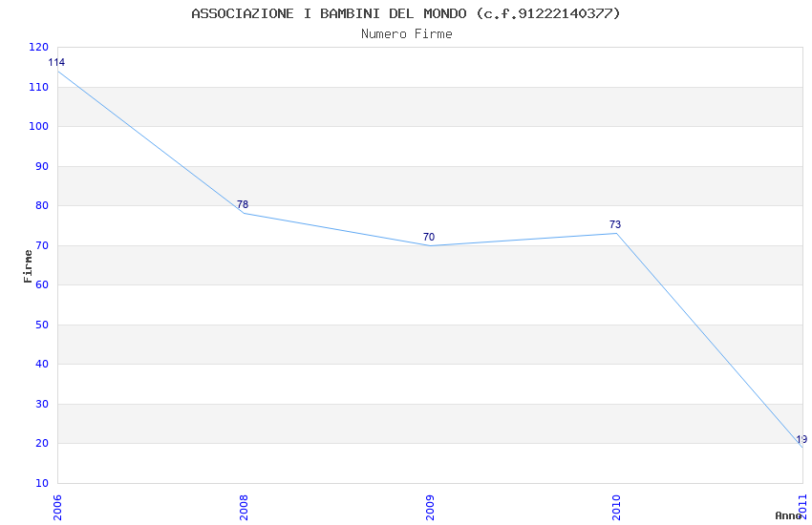Click the x-axis year label 2011

(802, 507)
